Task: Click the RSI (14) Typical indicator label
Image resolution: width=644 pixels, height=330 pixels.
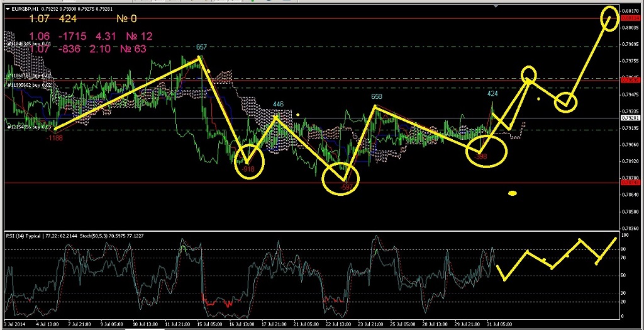Action: tap(26, 236)
